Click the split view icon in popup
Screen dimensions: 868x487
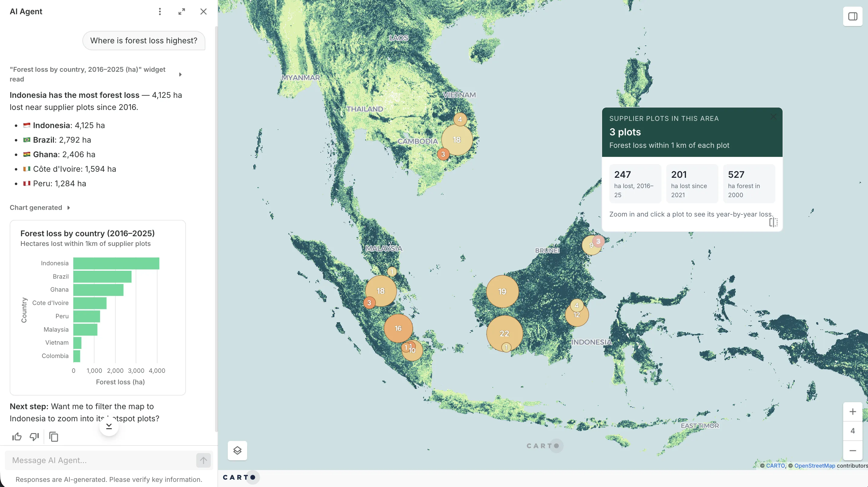[x=773, y=222]
